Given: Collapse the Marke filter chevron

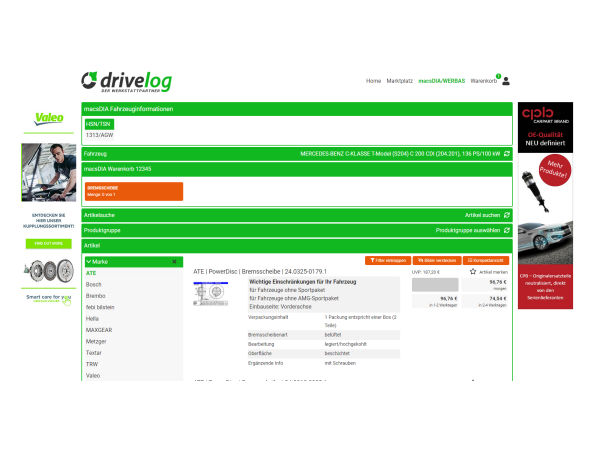Looking at the screenshot, I should [x=89, y=262].
